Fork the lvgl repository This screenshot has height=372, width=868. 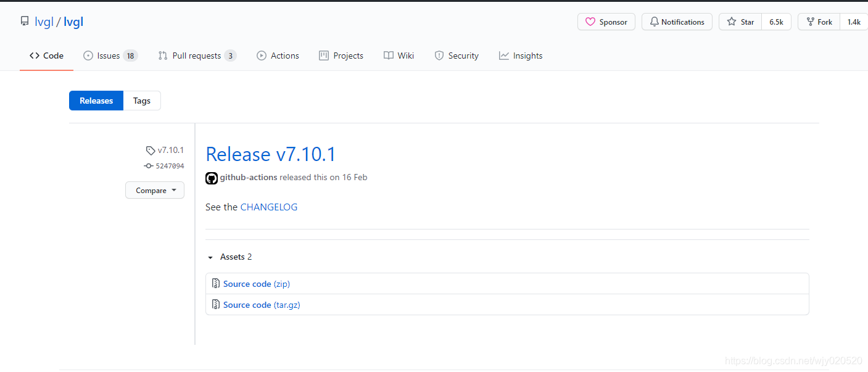click(x=819, y=22)
